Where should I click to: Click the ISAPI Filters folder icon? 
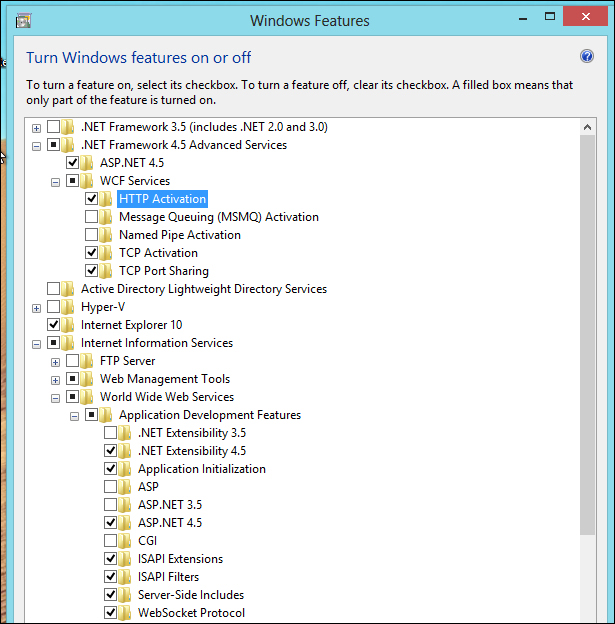coord(125,577)
